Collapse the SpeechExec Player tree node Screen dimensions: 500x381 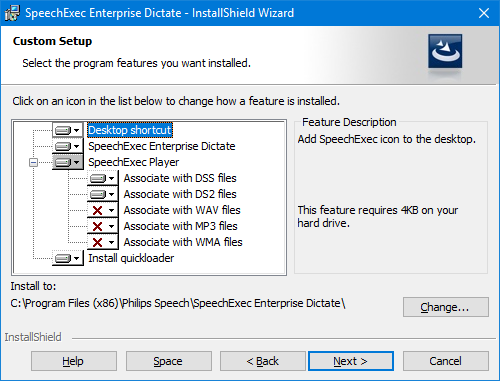pos(33,162)
